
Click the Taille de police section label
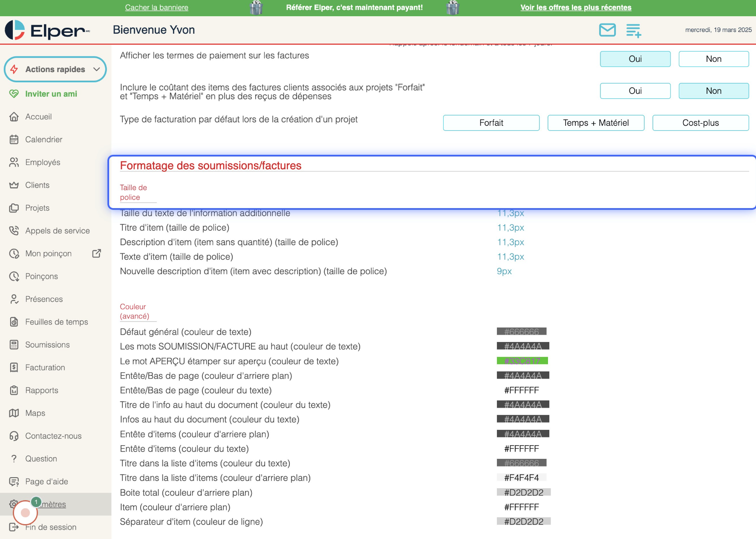(133, 192)
